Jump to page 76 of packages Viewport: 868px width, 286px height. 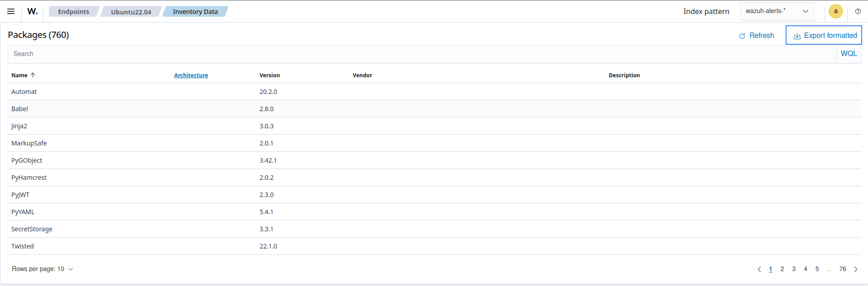click(842, 269)
